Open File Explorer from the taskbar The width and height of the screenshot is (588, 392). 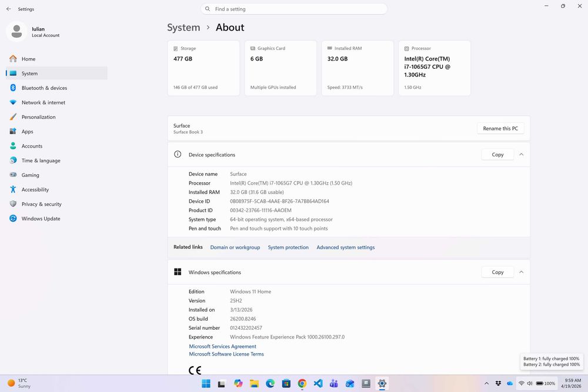pyautogui.click(x=254, y=383)
